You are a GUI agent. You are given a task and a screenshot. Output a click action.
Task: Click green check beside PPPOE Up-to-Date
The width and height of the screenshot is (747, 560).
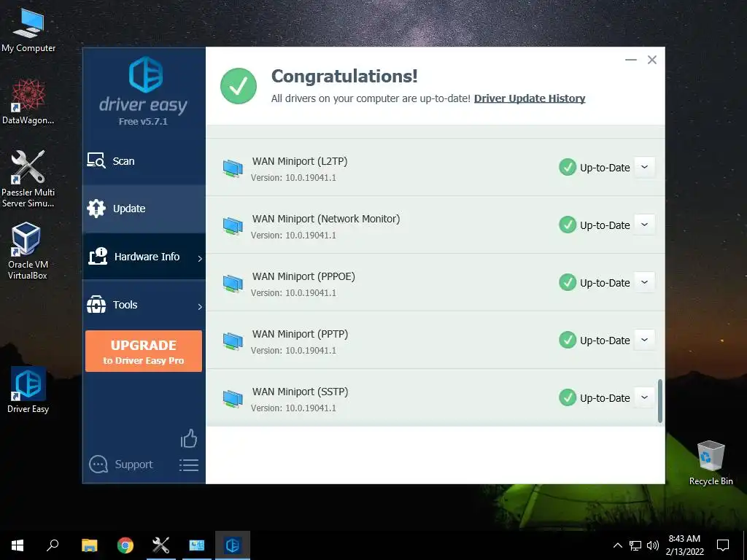point(568,282)
